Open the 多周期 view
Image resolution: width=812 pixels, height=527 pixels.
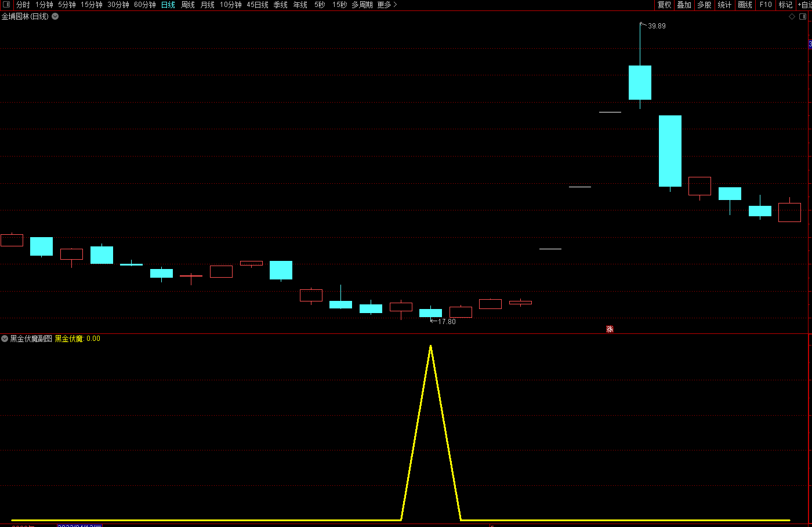(x=362, y=5)
